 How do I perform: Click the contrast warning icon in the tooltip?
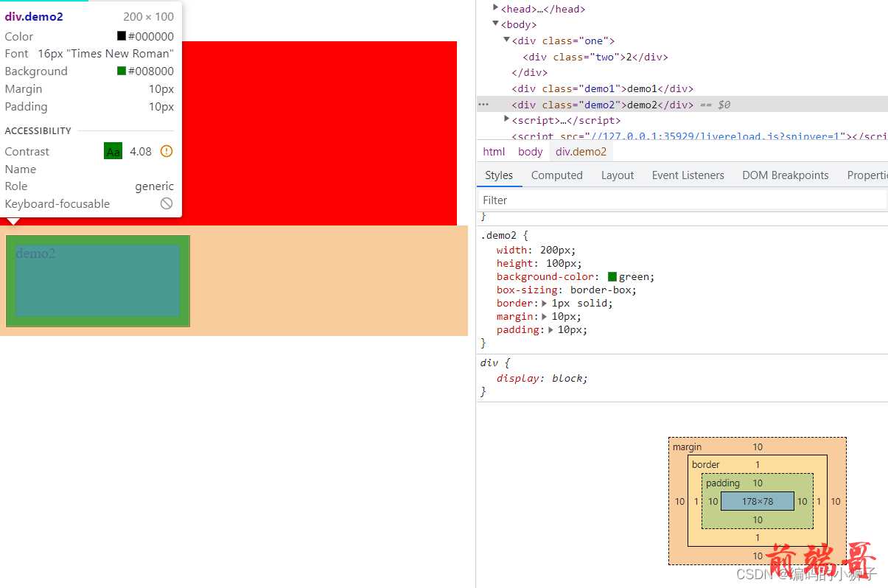pos(167,151)
